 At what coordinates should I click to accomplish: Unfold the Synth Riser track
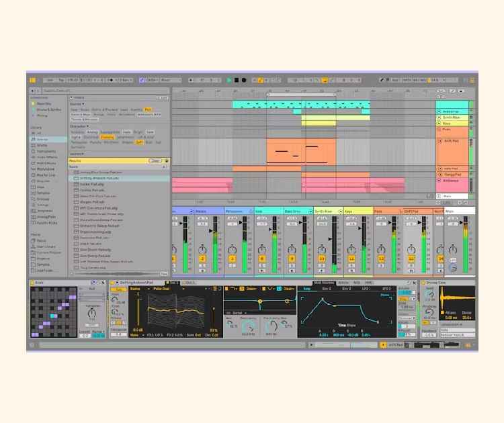439,117
